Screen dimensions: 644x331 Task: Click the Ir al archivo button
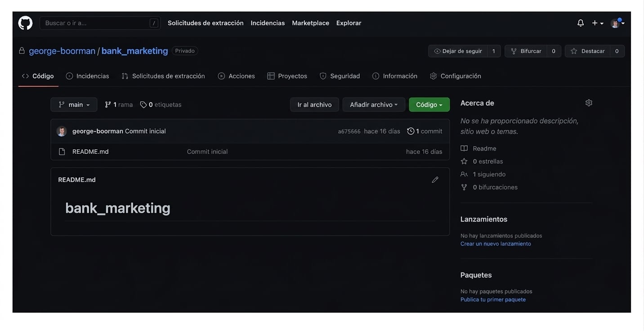(314, 105)
